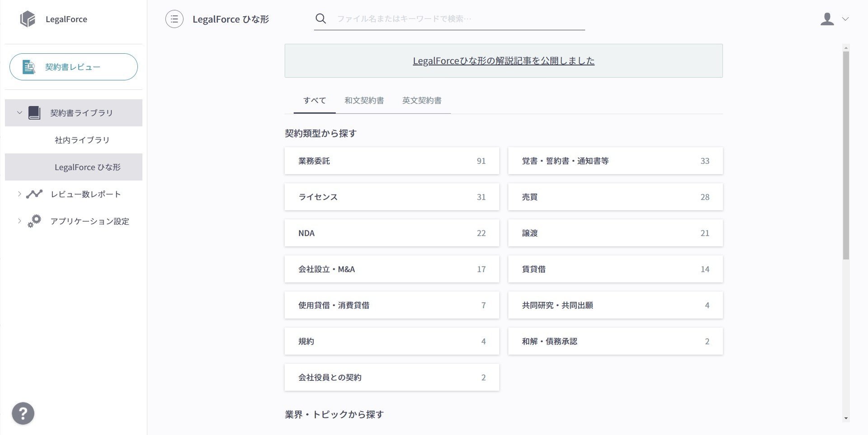Click the 業界・トピックから探す heading
Image resolution: width=868 pixels, height=435 pixels.
334,414
